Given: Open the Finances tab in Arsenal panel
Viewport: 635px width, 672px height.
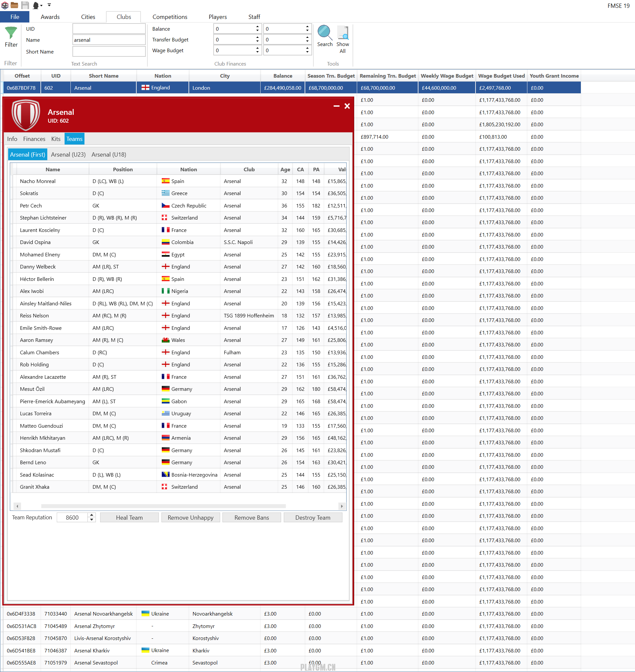Looking at the screenshot, I should [34, 139].
